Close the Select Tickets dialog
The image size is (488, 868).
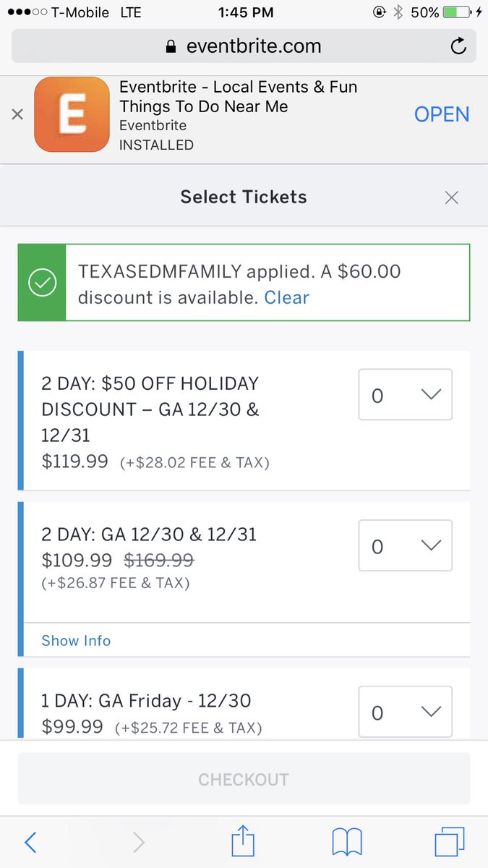[x=452, y=197]
